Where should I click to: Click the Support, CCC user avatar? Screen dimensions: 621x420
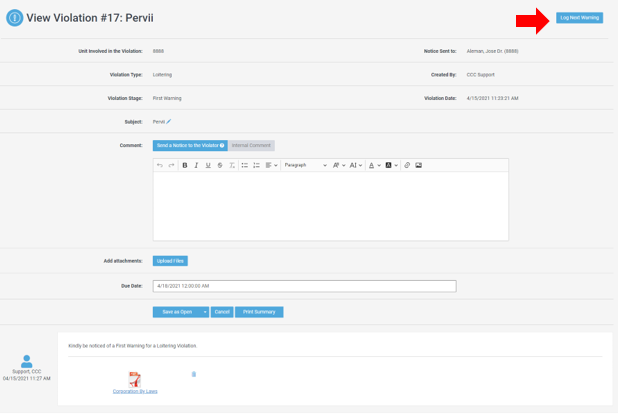coord(27,362)
